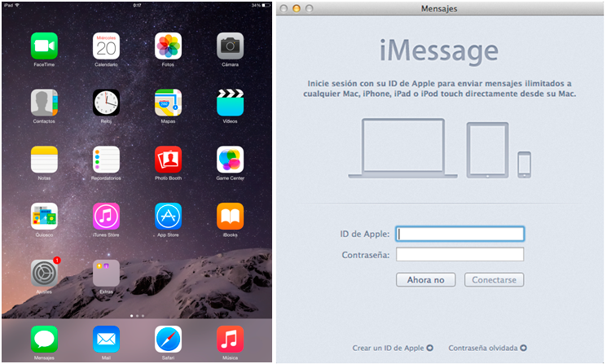Image resolution: width=607 pixels, height=364 pixels.
Task: Minimize the Mensajes window
Action: point(296,8)
